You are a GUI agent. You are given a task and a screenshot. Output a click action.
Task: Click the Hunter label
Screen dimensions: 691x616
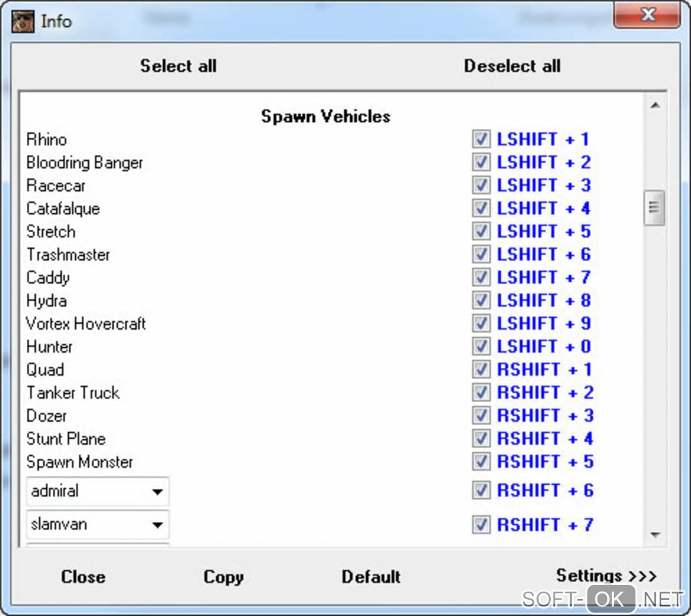click(49, 347)
